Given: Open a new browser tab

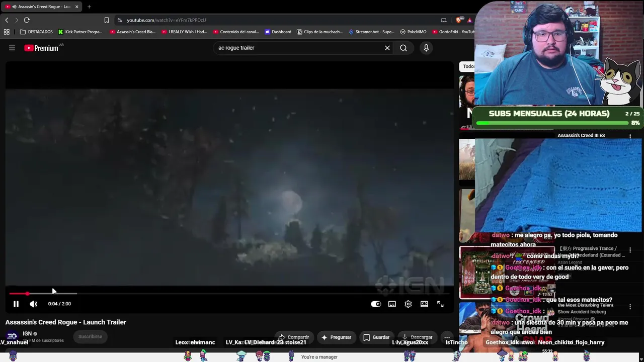Looking at the screenshot, I should (89, 7).
